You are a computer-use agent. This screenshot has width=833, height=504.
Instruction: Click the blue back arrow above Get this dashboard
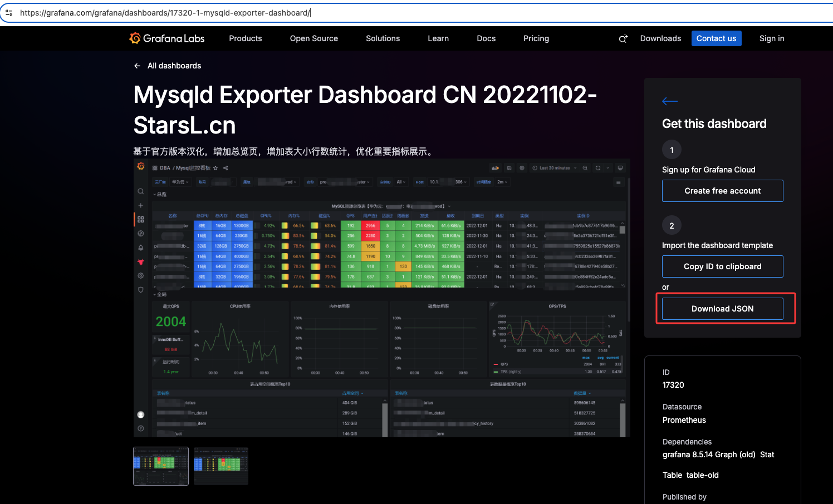point(670,101)
